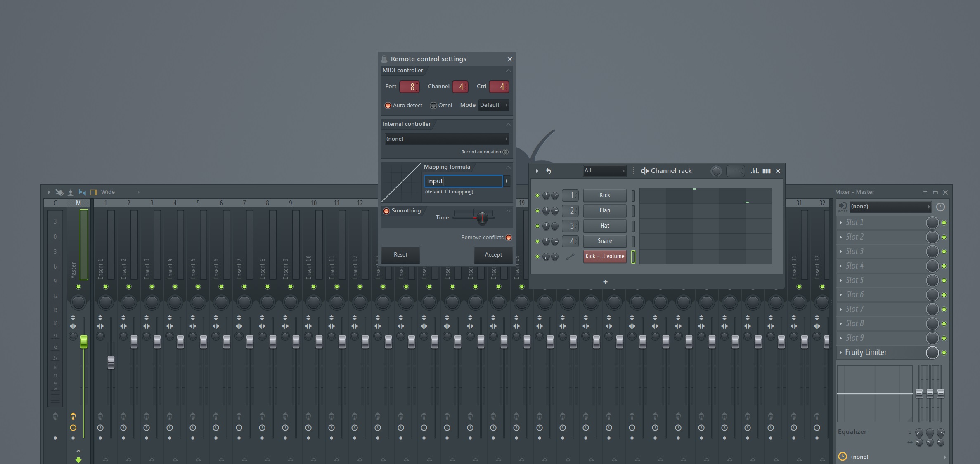Select the C current track header
This screenshot has height=464, width=980.
tap(55, 203)
